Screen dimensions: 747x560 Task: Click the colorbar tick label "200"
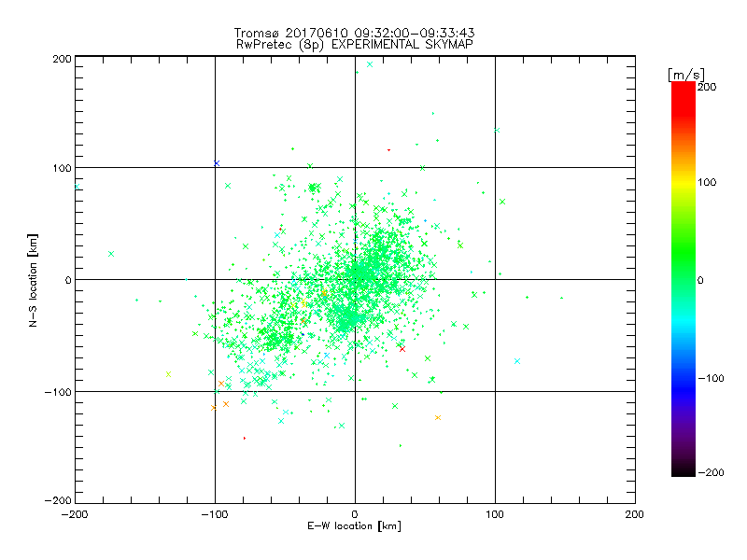(707, 87)
